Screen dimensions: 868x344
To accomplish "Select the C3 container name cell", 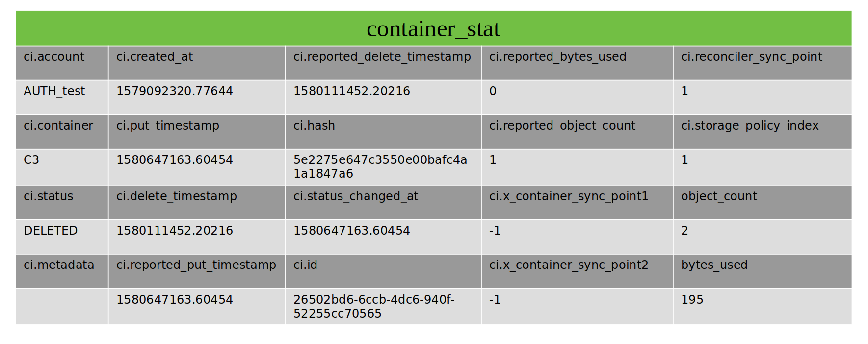I will (x=31, y=160).
